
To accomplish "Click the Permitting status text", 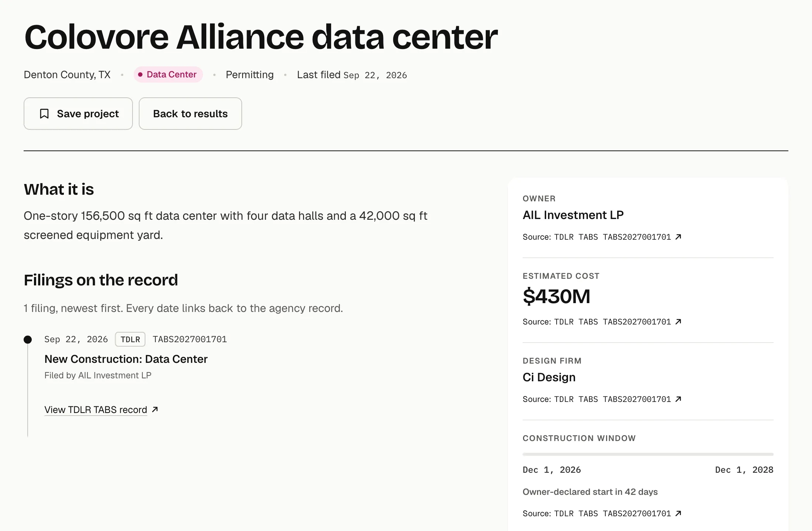I will [x=250, y=75].
